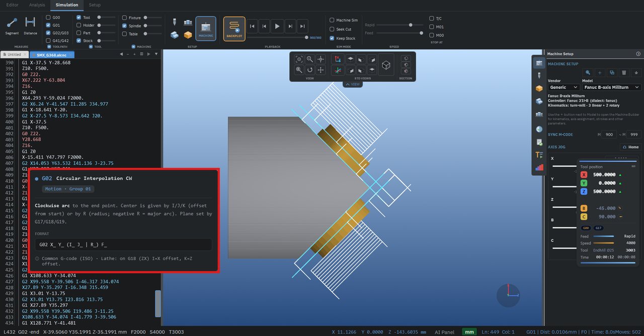This screenshot has height=336, width=644.
Task: Collapse the Machine group minus button
Action: click(133, 47)
